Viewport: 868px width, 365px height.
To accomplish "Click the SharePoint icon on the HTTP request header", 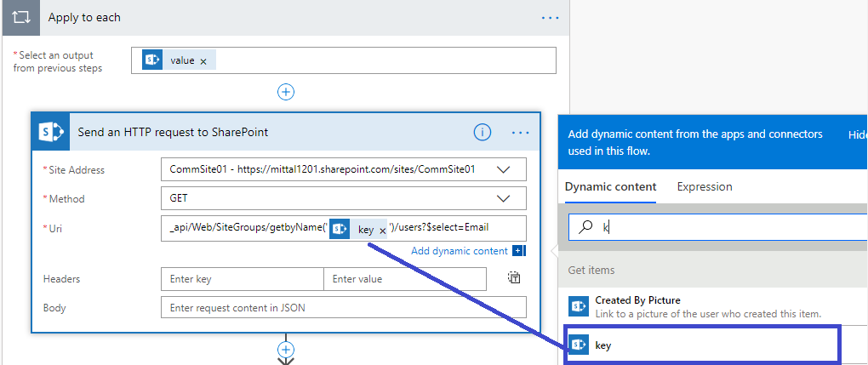I will (x=51, y=132).
